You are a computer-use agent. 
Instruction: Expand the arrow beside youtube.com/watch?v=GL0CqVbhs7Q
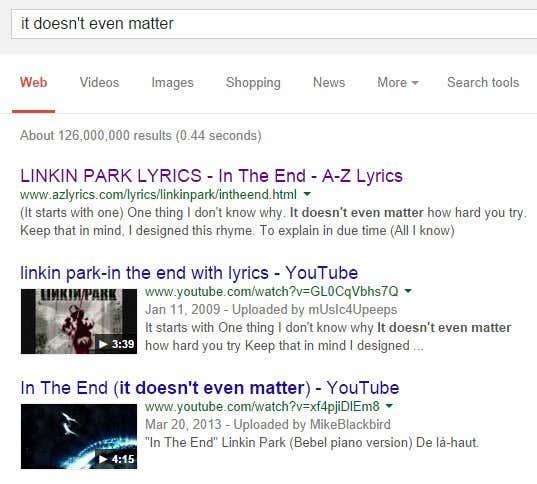coord(408,291)
